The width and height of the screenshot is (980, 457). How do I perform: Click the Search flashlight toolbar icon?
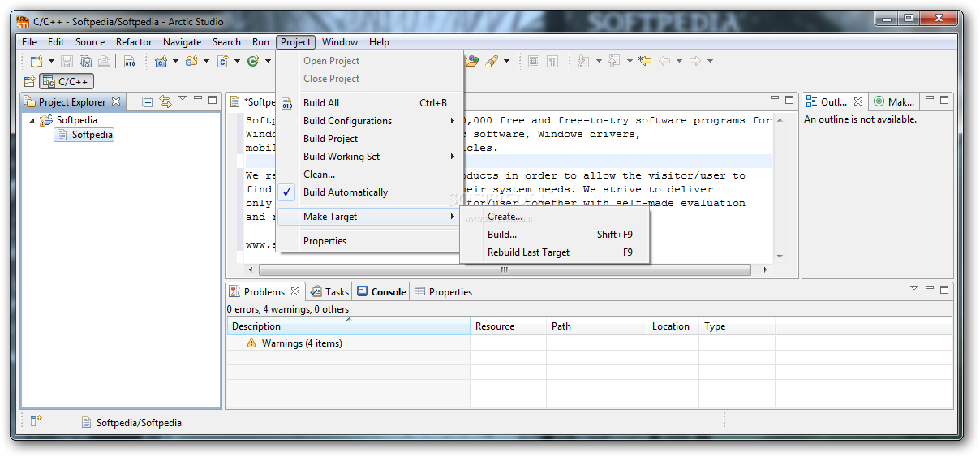coord(492,61)
